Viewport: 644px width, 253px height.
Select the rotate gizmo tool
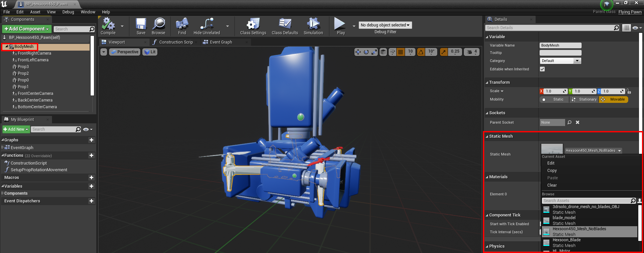coord(366,52)
